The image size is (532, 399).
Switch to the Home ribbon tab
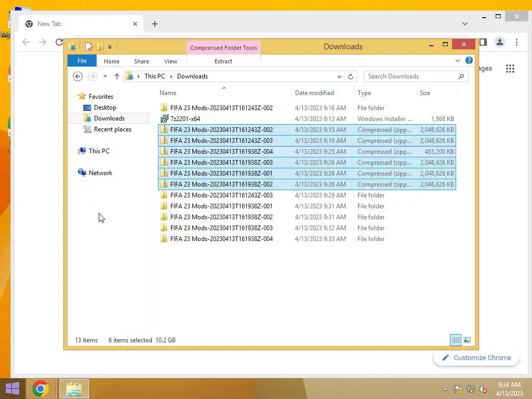111,61
